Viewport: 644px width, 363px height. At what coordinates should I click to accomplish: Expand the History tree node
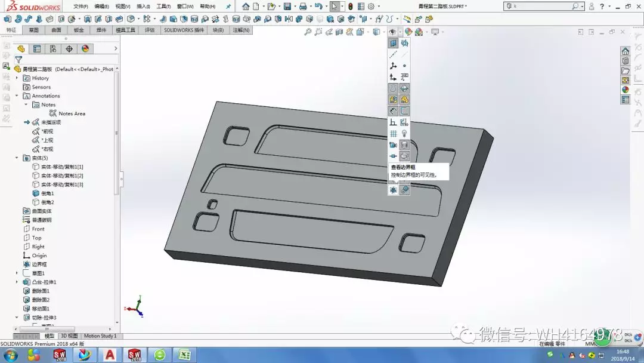pyautogui.click(x=17, y=78)
